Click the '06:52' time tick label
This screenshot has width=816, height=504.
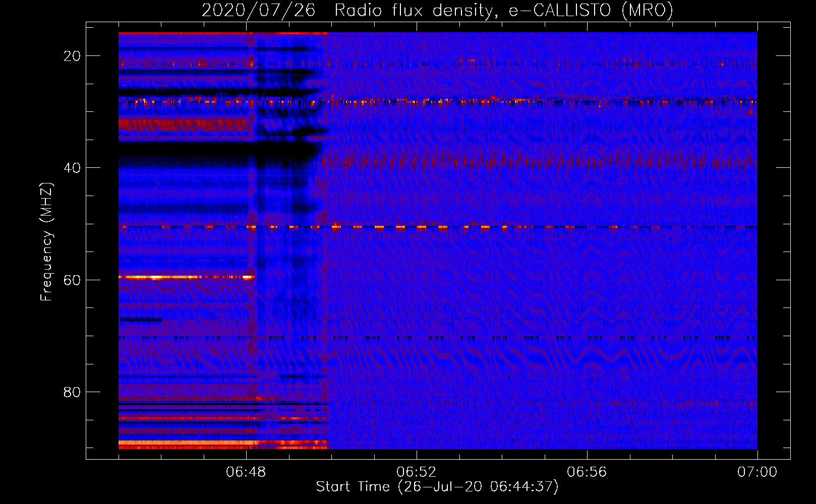coord(417,472)
